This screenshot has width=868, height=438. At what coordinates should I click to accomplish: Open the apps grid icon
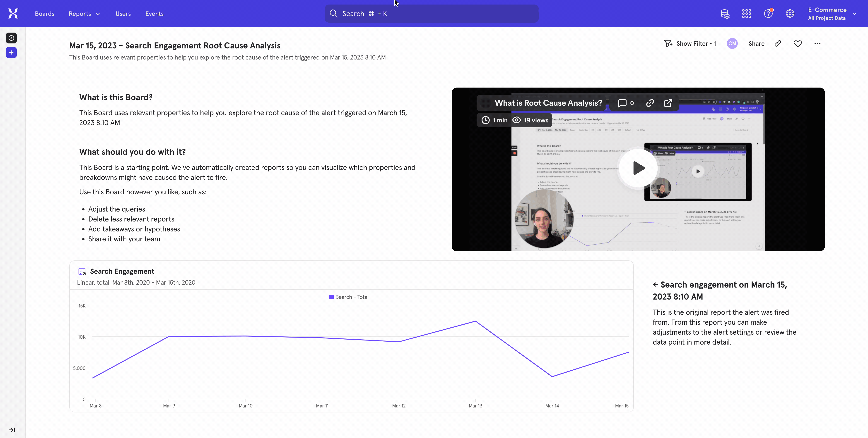tap(746, 14)
